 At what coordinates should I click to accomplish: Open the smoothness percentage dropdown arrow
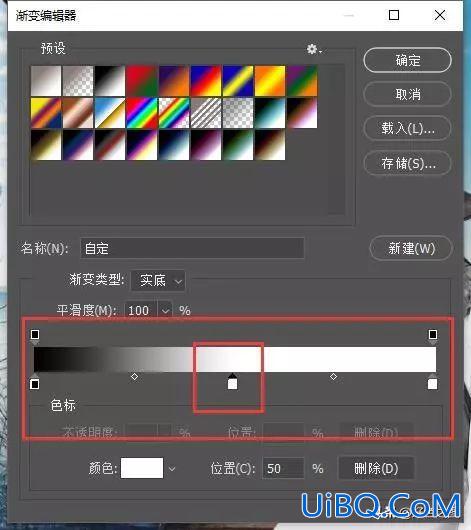(165, 310)
